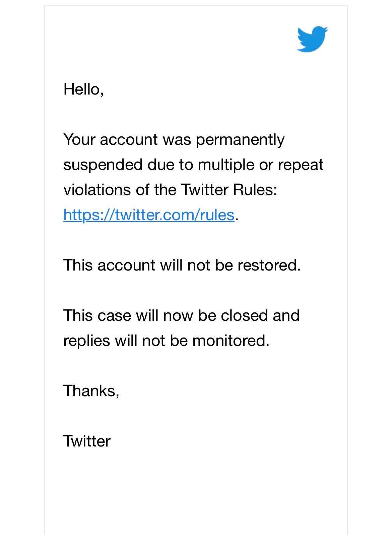Click the word "restored." in the email
The image size is (392, 535).
pyautogui.click(x=269, y=265)
